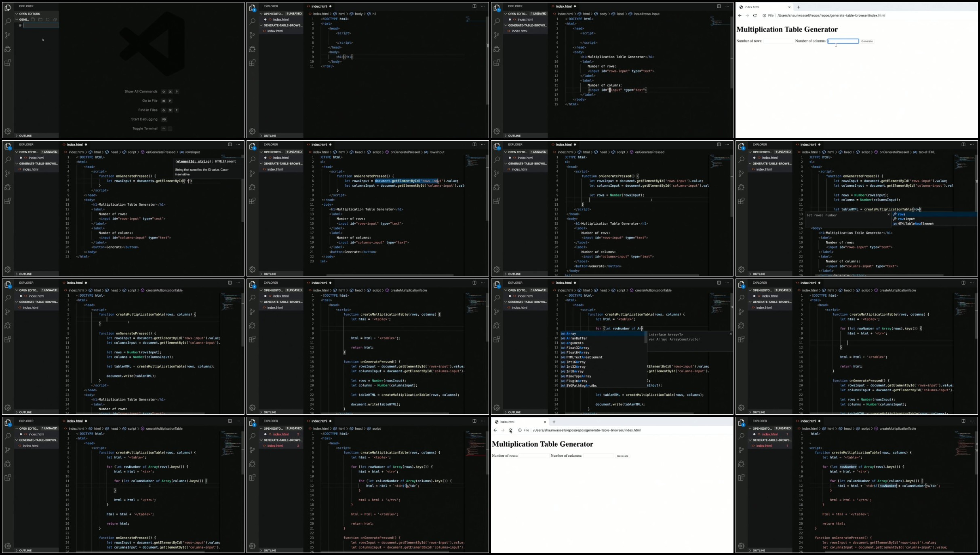Image resolution: width=980 pixels, height=555 pixels.
Task: Open index.html editor row showing 2 problems
Action: click(x=281, y=435)
